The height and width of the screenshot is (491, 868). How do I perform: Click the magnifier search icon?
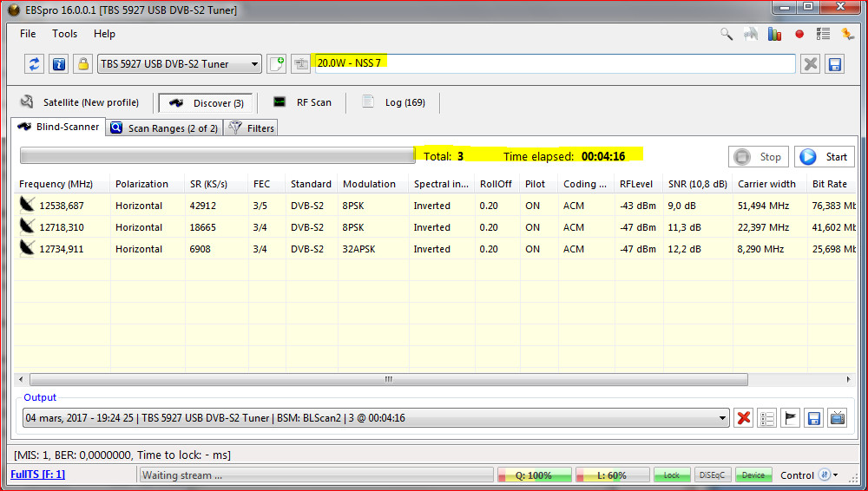(727, 35)
